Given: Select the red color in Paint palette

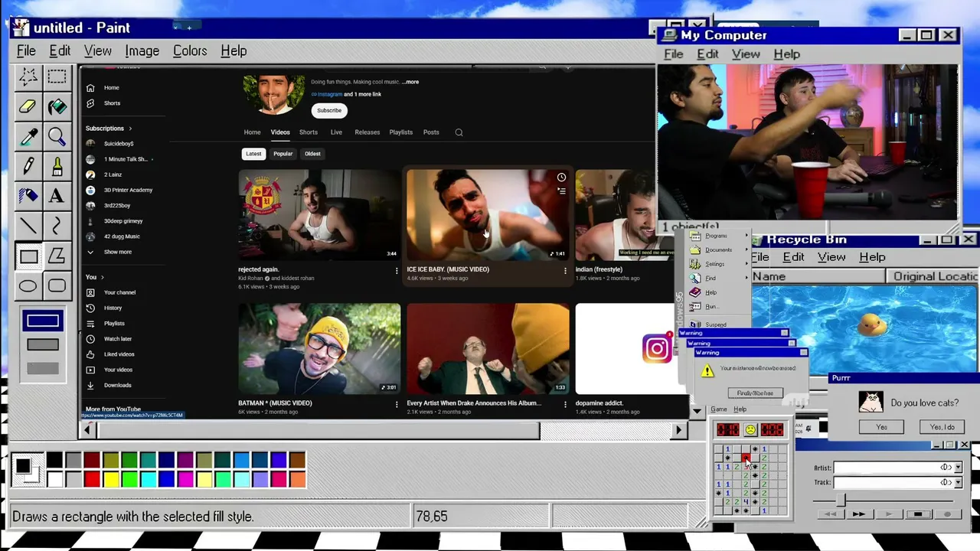Looking at the screenshot, I should [x=92, y=480].
